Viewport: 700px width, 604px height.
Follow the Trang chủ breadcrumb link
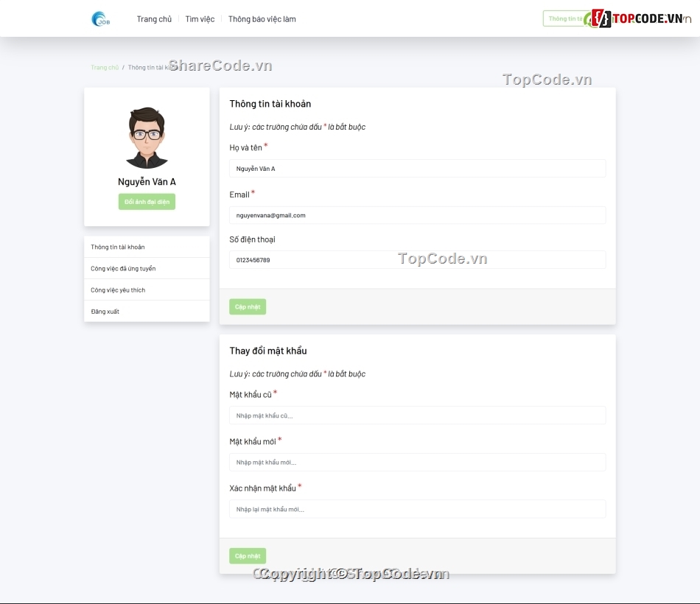click(x=105, y=67)
